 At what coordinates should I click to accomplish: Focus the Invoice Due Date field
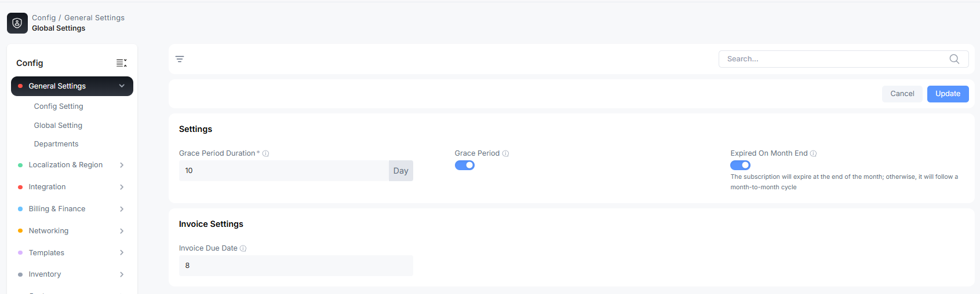[x=296, y=266]
